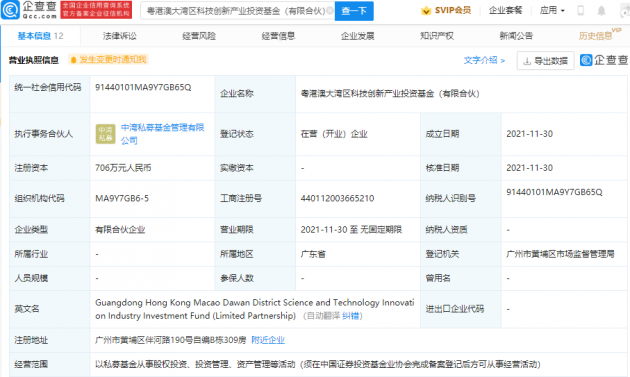Open the 历史信息 VIP tab
Image resolution: width=630 pixels, height=377 pixels.
point(599,35)
